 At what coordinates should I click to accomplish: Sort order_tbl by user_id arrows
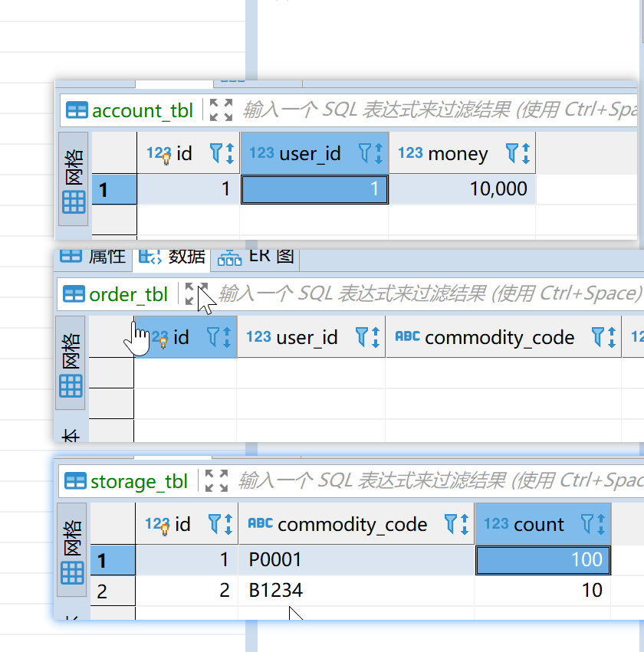click(x=376, y=337)
